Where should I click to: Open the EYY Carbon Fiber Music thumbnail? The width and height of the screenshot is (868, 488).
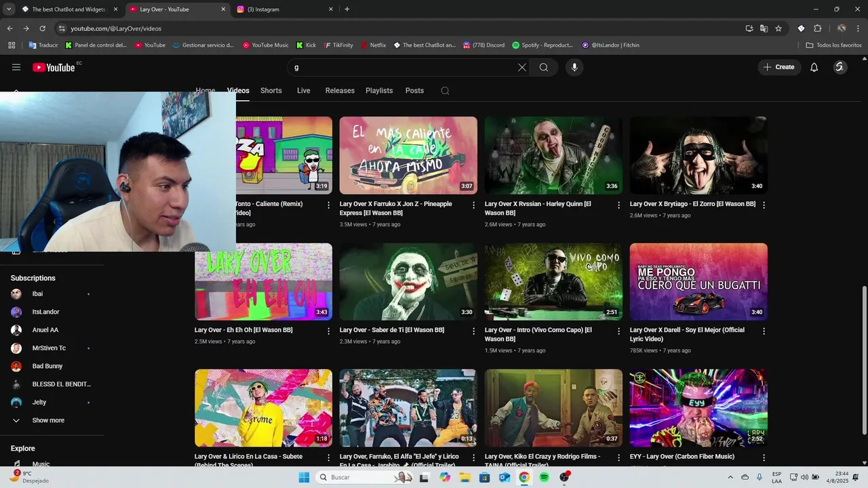698,408
